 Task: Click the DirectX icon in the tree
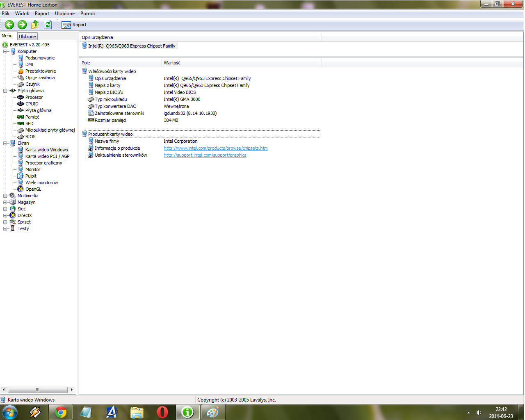click(13, 215)
